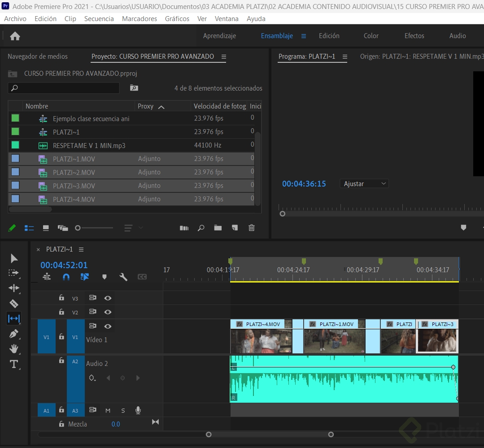This screenshot has width=484, height=448.
Task: Select the Pen tool in toolbar
Action: [x=14, y=334]
